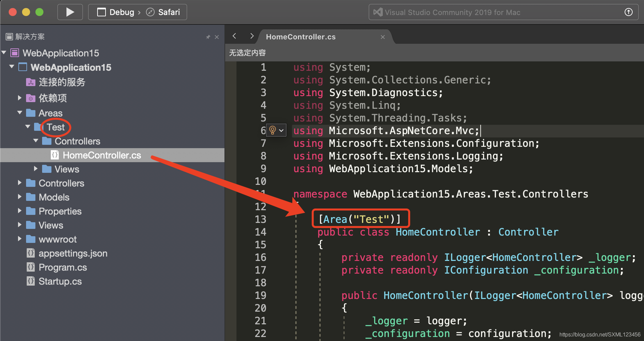
Task: Click the appsettings.json file icon
Action: click(x=31, y=253)
